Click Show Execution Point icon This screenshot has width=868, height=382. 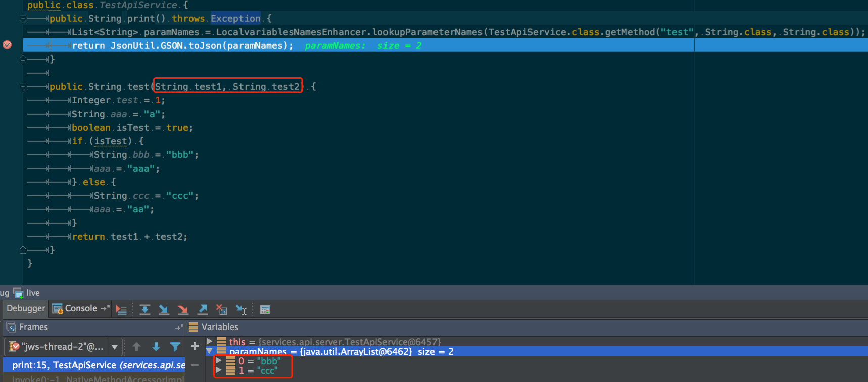click(x=121, y=310)
